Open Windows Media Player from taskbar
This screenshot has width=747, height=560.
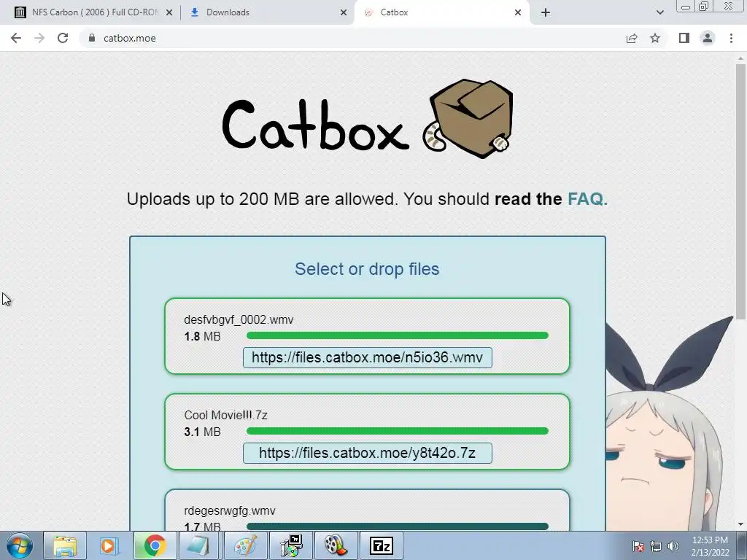[108, 545]
